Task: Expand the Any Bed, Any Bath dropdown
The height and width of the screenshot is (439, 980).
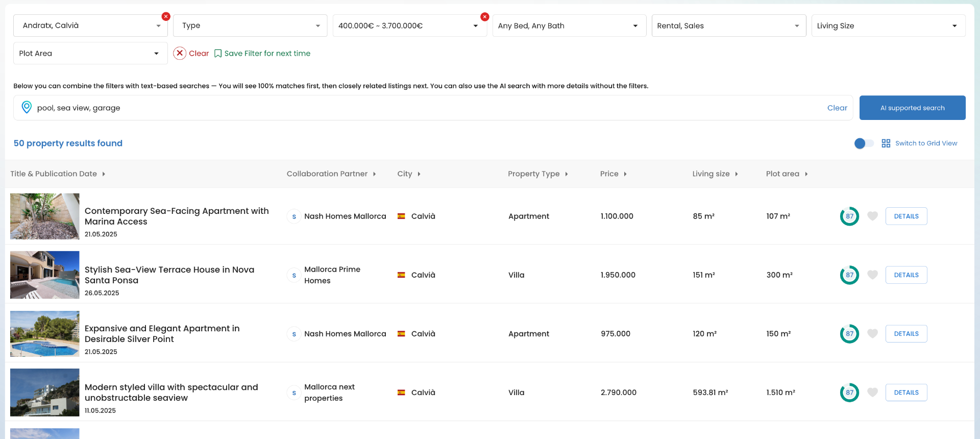Action: [569, 26]
